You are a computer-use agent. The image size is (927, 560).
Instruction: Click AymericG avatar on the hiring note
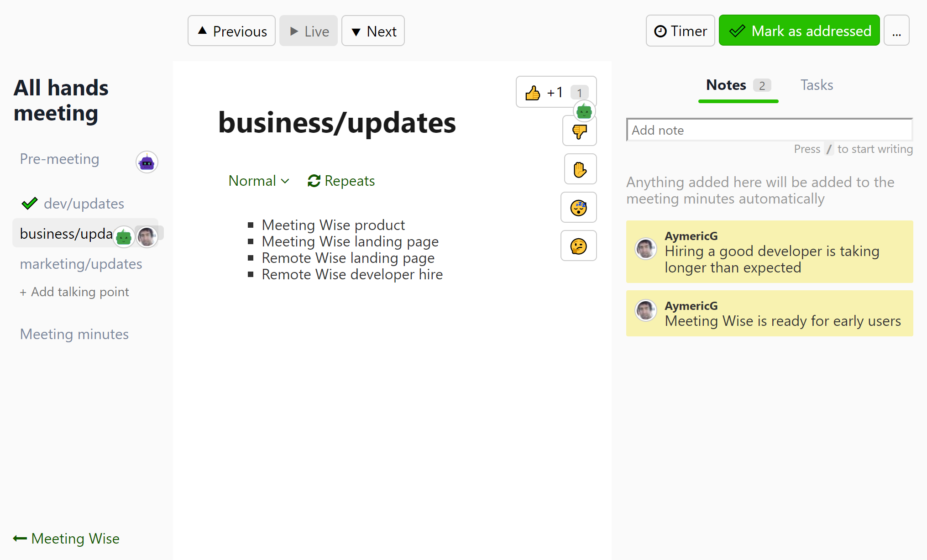tap(646, 249)
